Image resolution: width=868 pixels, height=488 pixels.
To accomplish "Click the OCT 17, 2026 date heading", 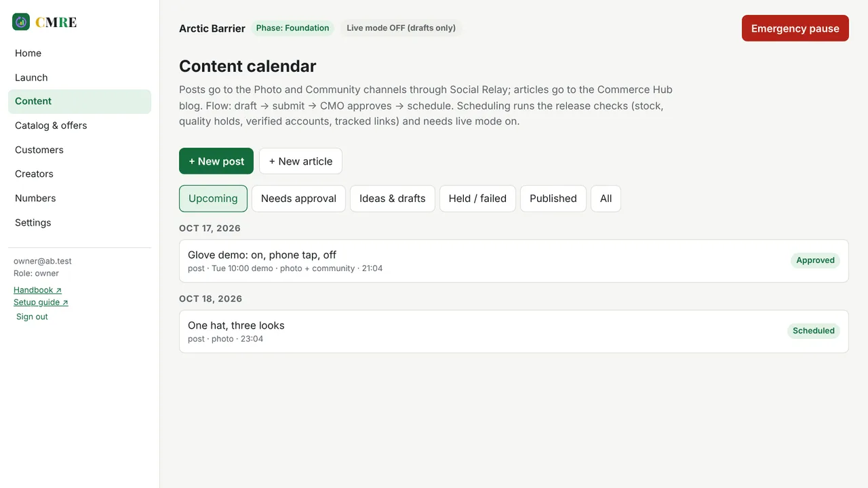I will 210,228.
